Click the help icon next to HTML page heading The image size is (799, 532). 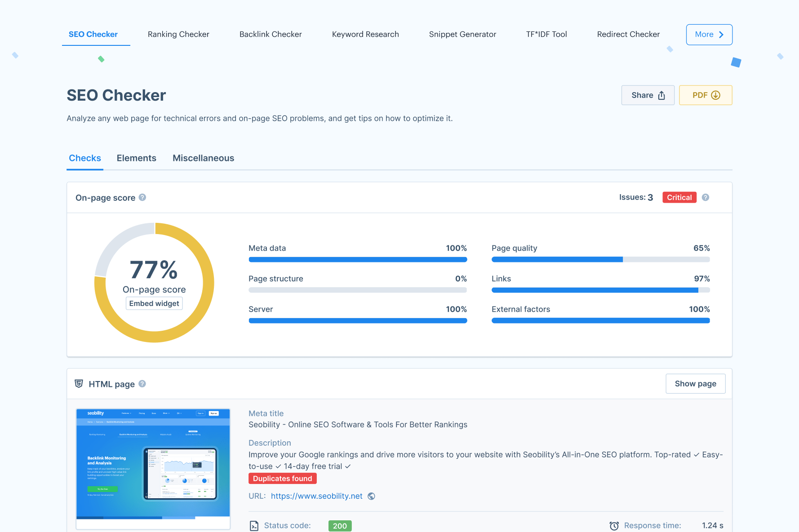tap(142, 384)
